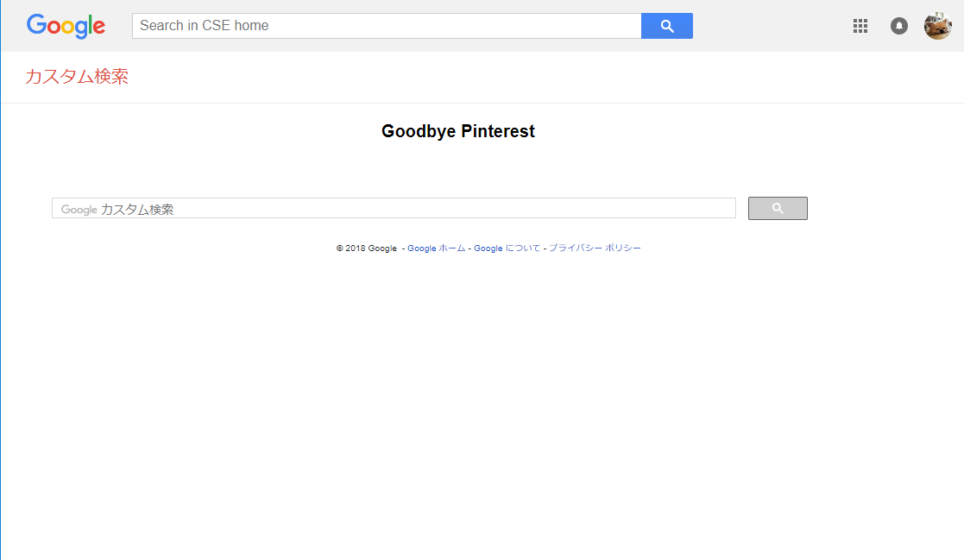Click the word 'Pinterest' in the heading
Viewport: 964px width, 560px height.
(498, 131)
